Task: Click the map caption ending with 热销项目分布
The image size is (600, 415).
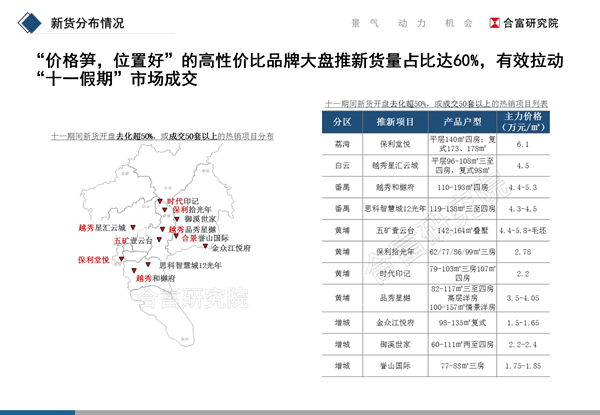Action: tap(162, 136)
